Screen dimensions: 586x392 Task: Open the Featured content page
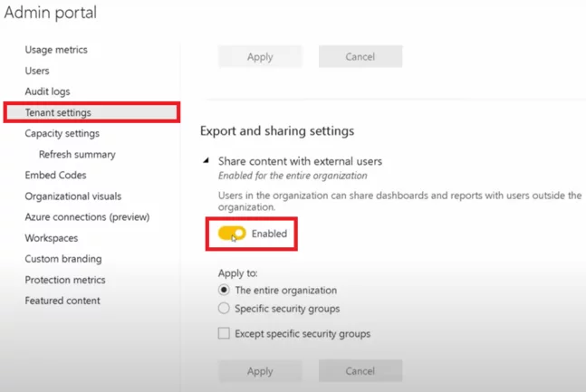[62, 301]
